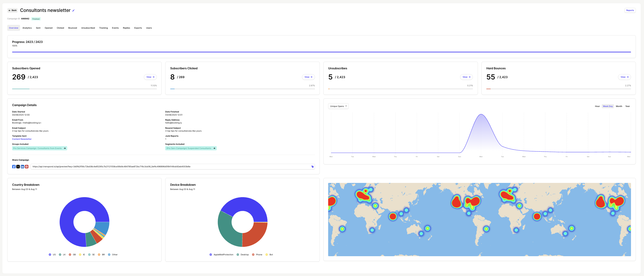Toggle the Other legend item
The height and width of the screenshot is (276, 644).
click(113, 255)
